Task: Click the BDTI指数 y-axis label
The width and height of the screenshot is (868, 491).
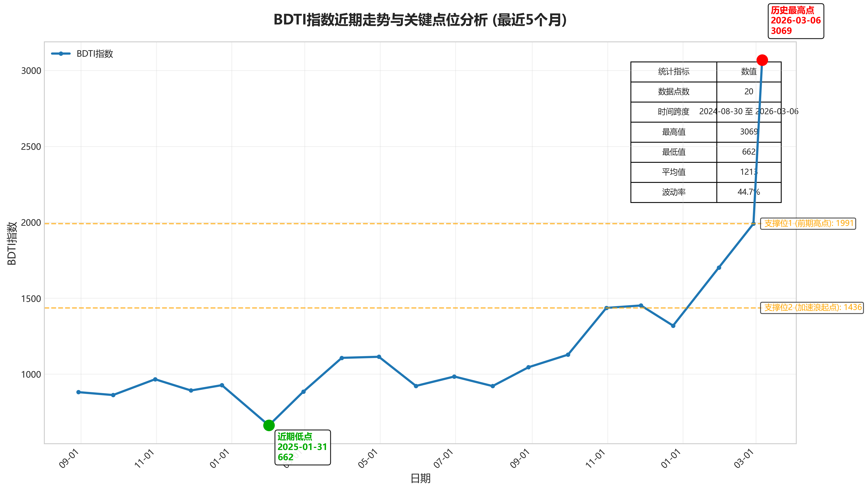Action: pyautogui.click(x=12, y=243)
